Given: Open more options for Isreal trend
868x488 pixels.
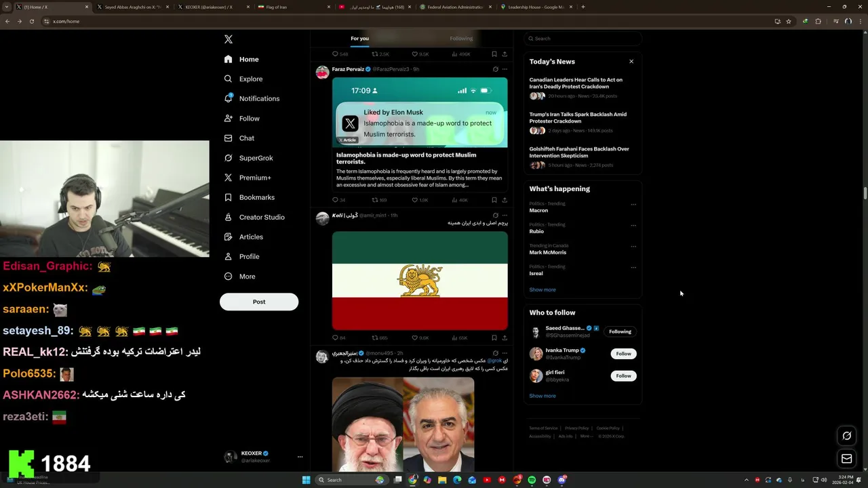Looking at the screenshot, I should 633,267.
